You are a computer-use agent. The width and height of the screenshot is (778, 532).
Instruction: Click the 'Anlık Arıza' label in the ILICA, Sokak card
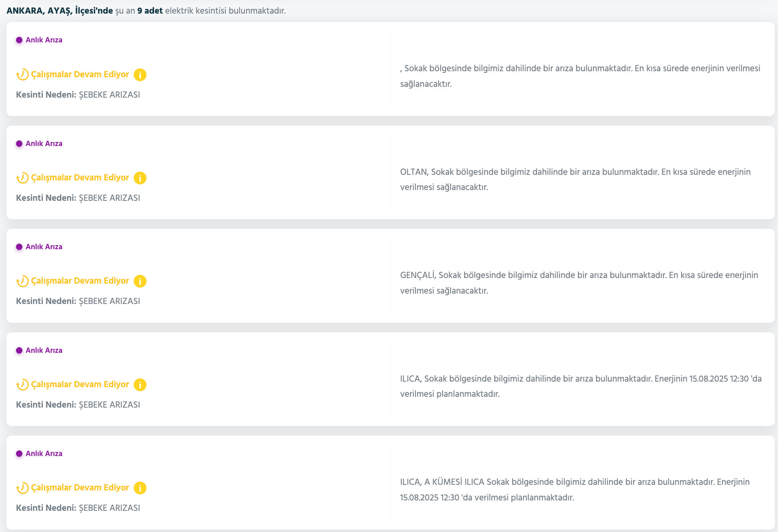(44, 350)
